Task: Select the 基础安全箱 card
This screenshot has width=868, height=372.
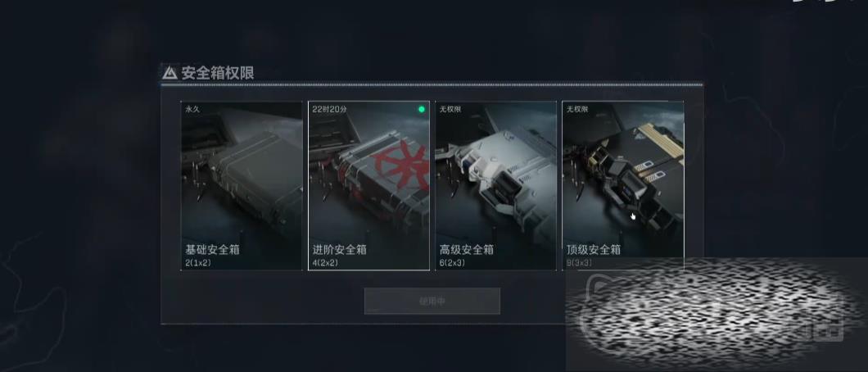Action: [242, 185]
